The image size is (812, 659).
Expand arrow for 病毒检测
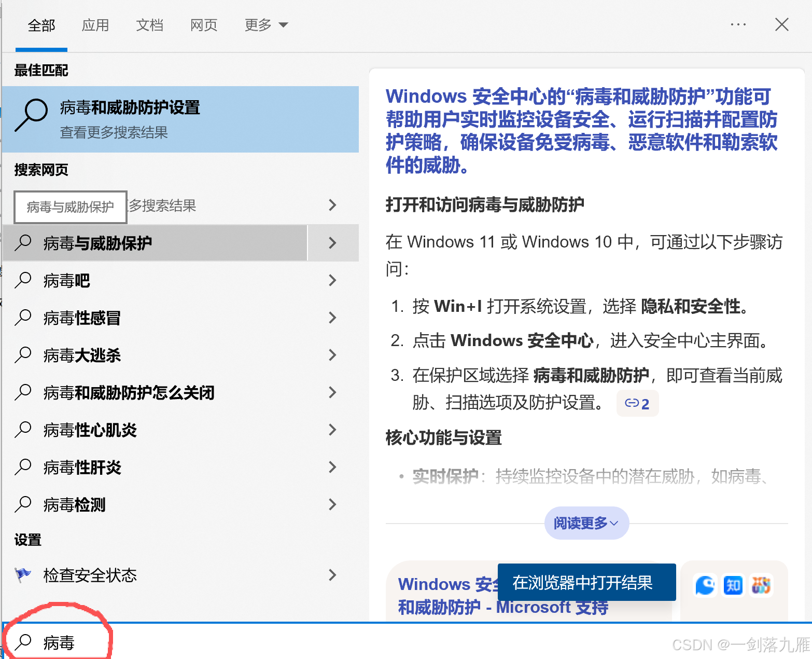[x=333, y=504]
